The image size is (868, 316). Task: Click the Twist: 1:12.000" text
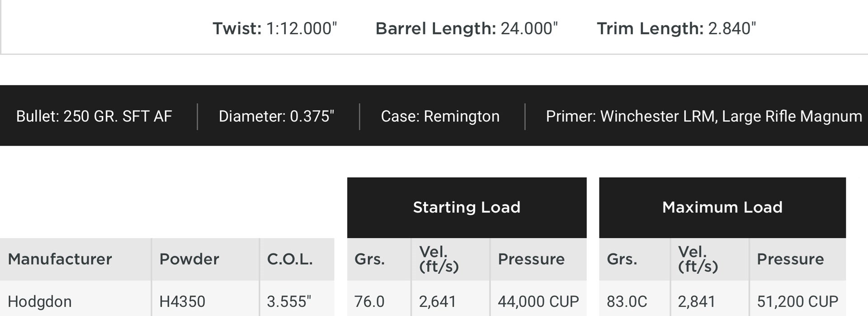[275, 28]
